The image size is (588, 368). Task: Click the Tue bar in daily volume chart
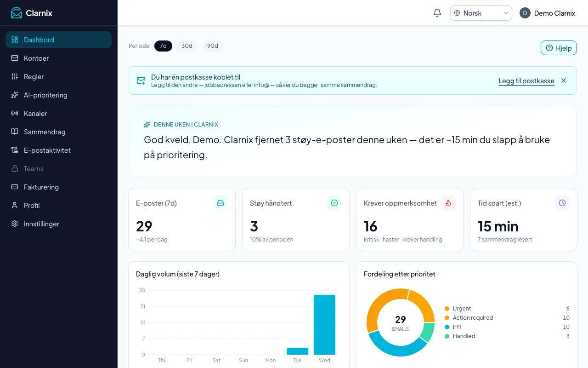pyautogui.click(x=297, y=351)
